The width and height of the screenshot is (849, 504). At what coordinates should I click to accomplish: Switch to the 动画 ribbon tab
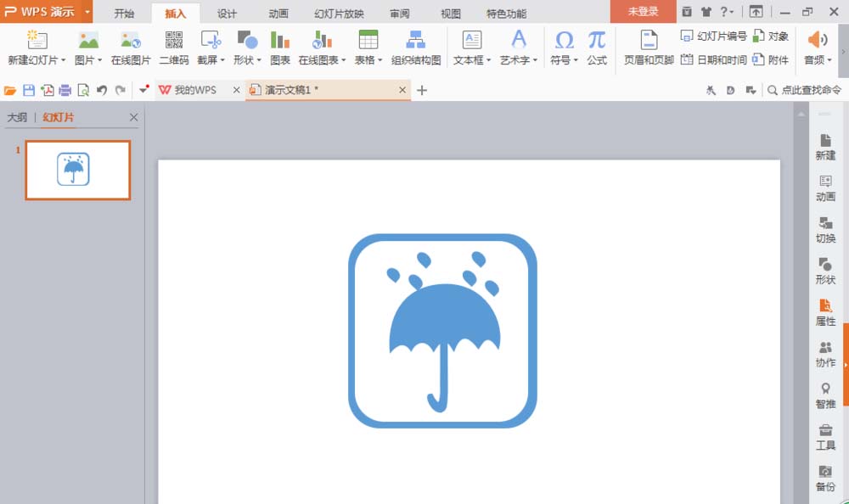(x=278, y=14)
